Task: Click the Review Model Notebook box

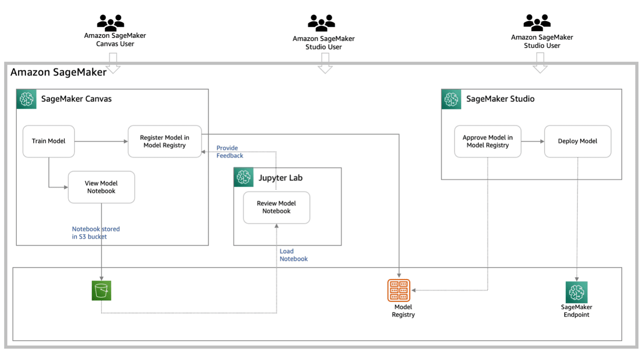Action: tap(277, 207)
